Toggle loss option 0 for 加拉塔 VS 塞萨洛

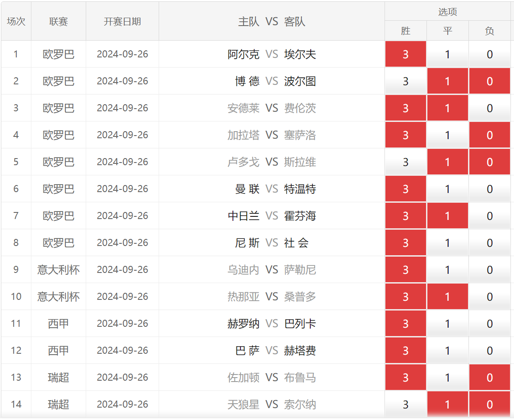click(489, 135)
